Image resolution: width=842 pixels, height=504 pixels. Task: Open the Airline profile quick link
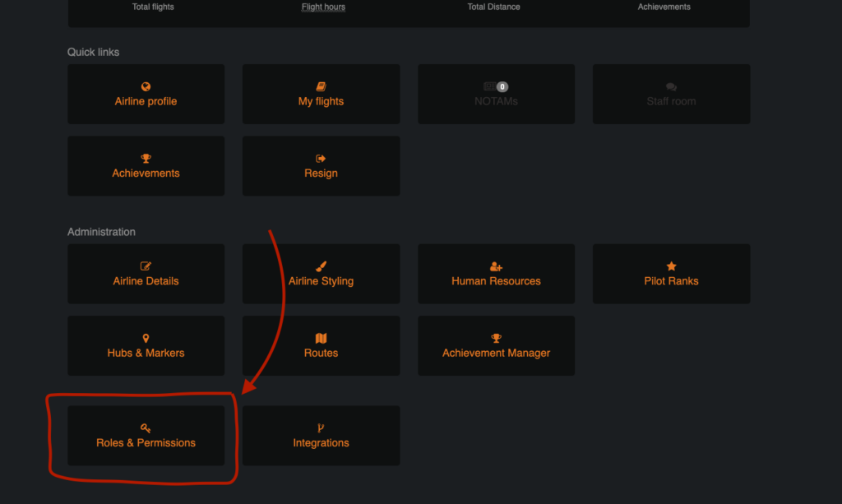[x=146, y=94]
